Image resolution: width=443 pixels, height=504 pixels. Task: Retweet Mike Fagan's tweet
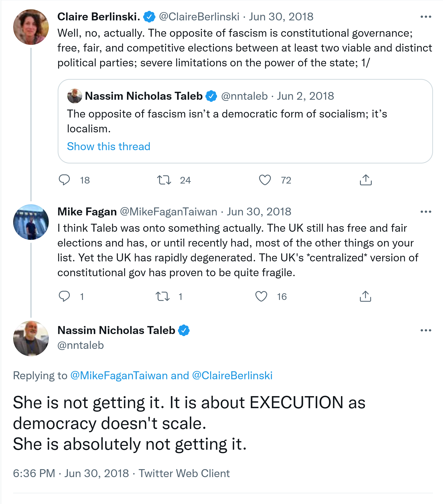163,296
